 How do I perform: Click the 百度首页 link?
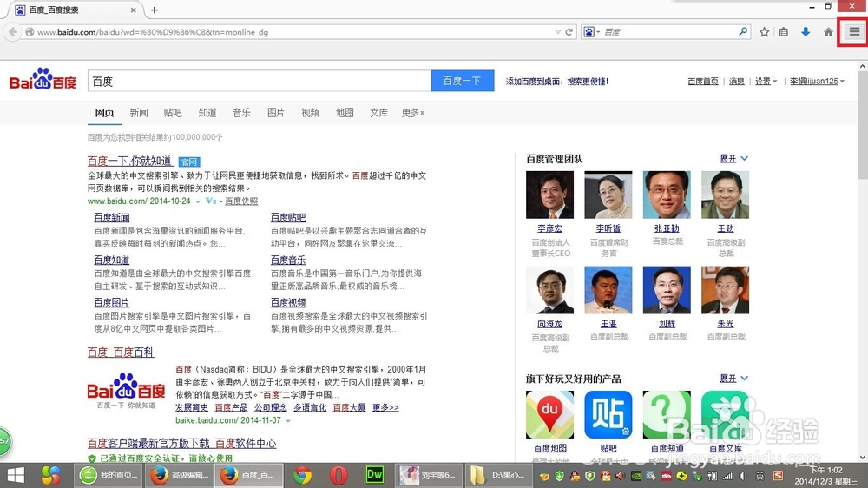[703, 82]
